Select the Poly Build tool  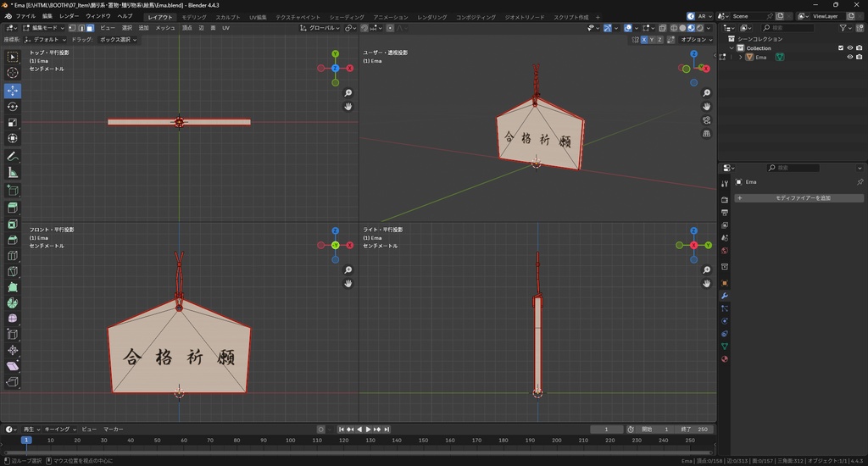point(13,287)
